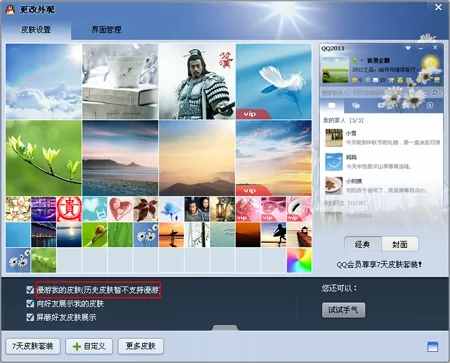This screenshot has height=363, width=450.
Task: Select pink sunglasses vip skin thumbnail
Action: [274, 209]
